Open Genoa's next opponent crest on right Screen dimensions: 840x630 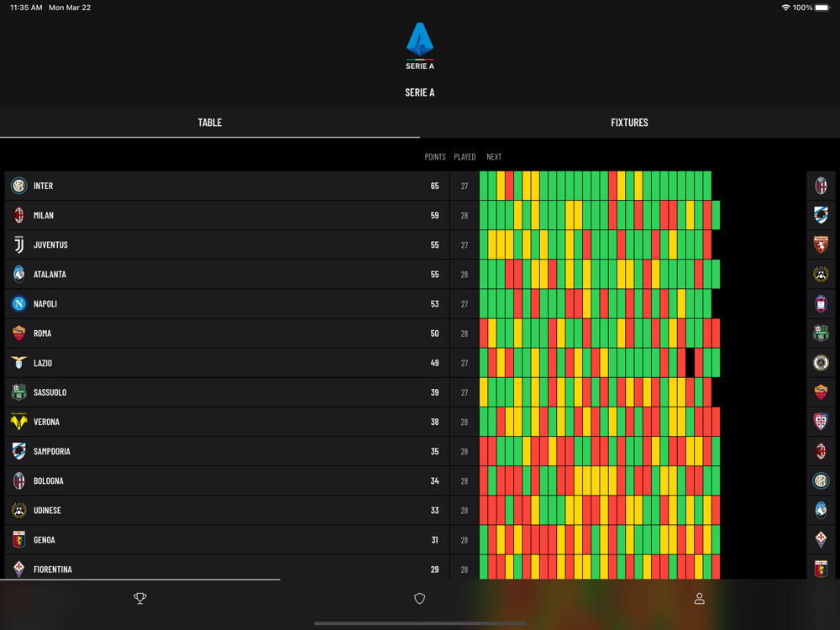[x=821, y=539]
